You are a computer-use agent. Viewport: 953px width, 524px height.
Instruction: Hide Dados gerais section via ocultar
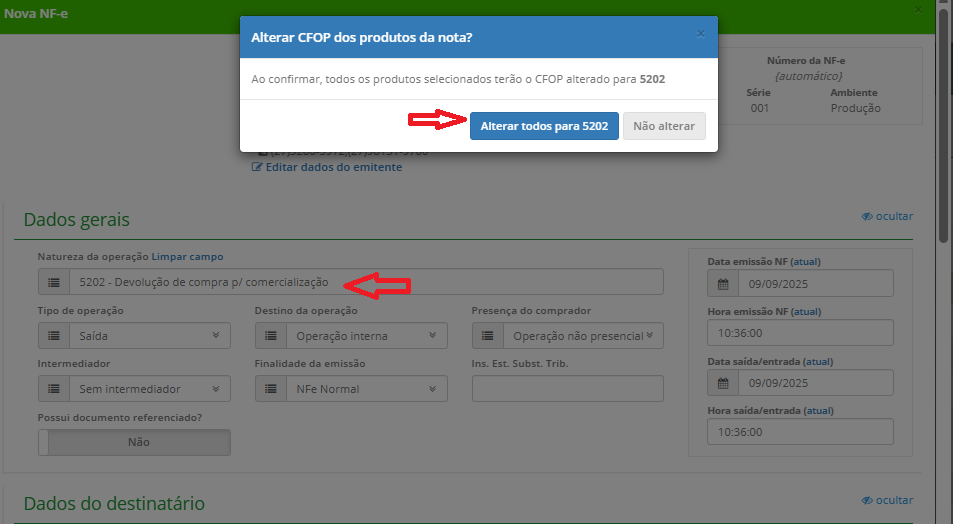point(887,216)
